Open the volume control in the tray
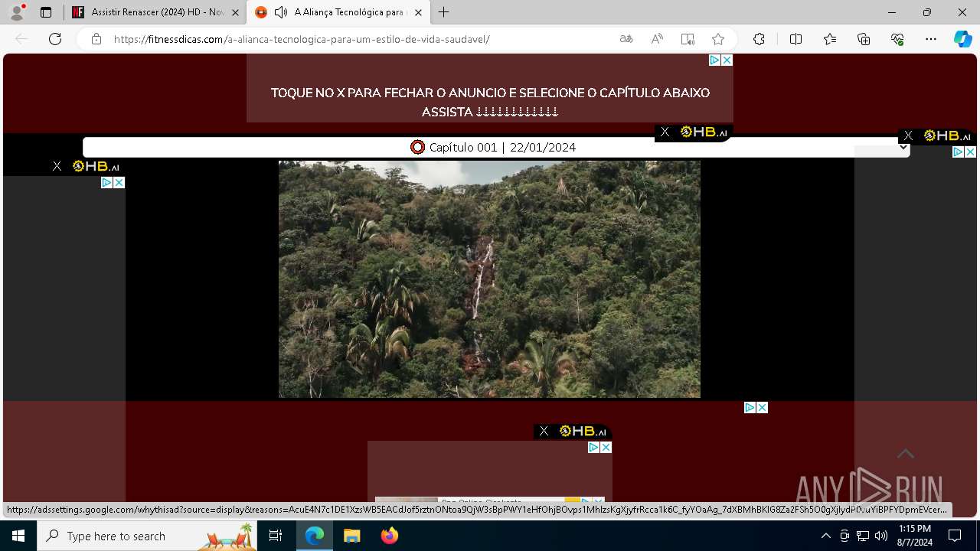Viewport: 980px width, 551px height. 881,536
